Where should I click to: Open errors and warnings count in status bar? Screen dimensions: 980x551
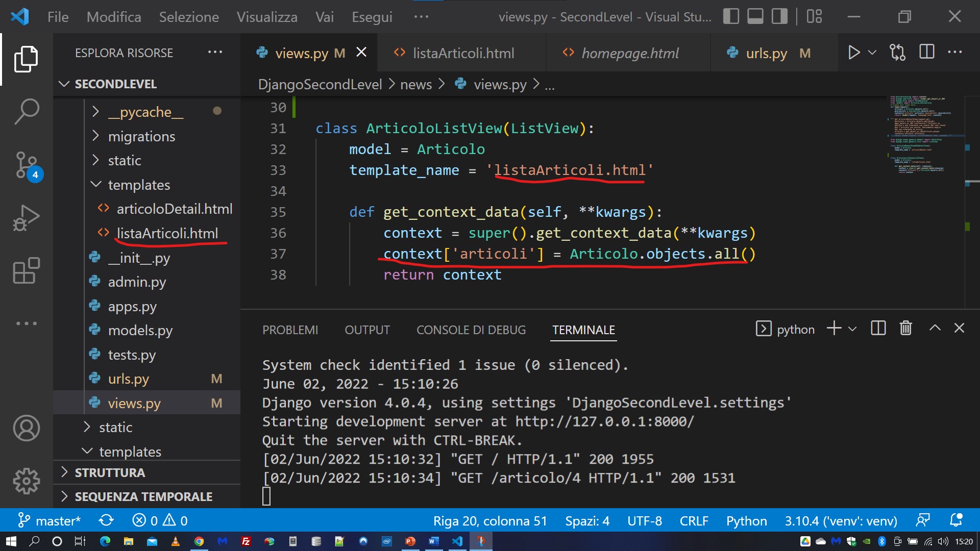160,520
